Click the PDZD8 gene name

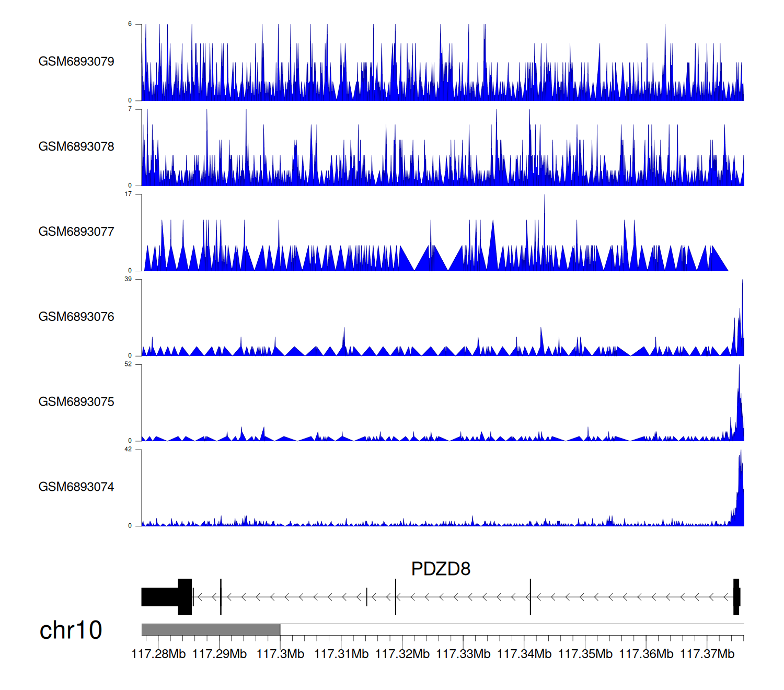click(x=441, y=569)
